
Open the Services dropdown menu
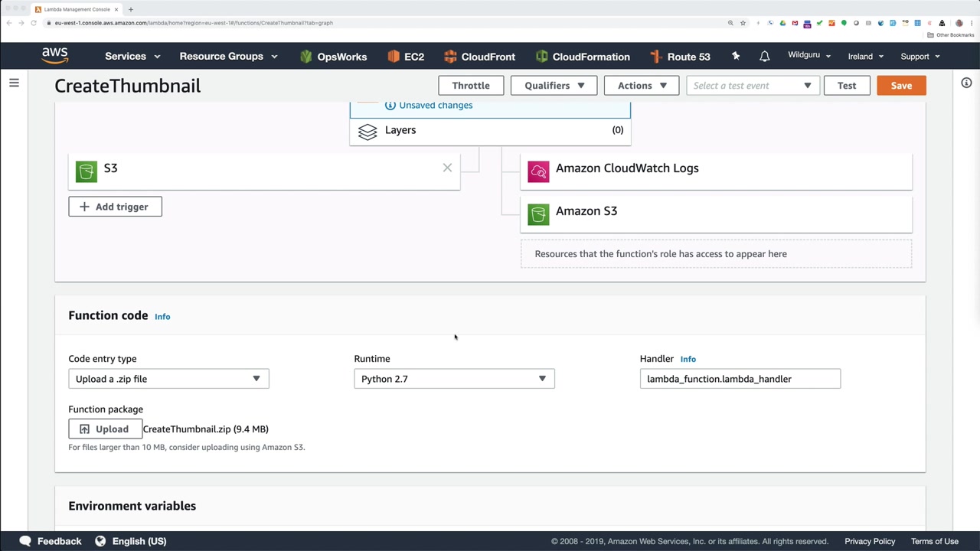132,57
